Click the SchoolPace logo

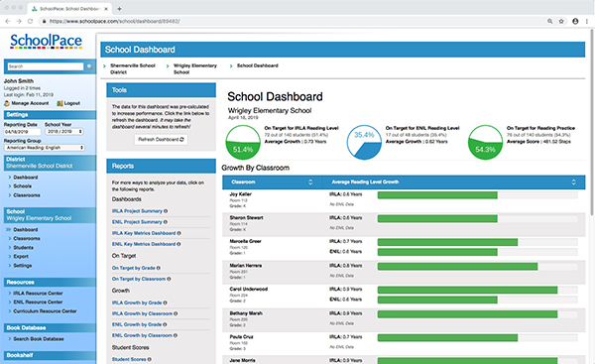[46, 41]
